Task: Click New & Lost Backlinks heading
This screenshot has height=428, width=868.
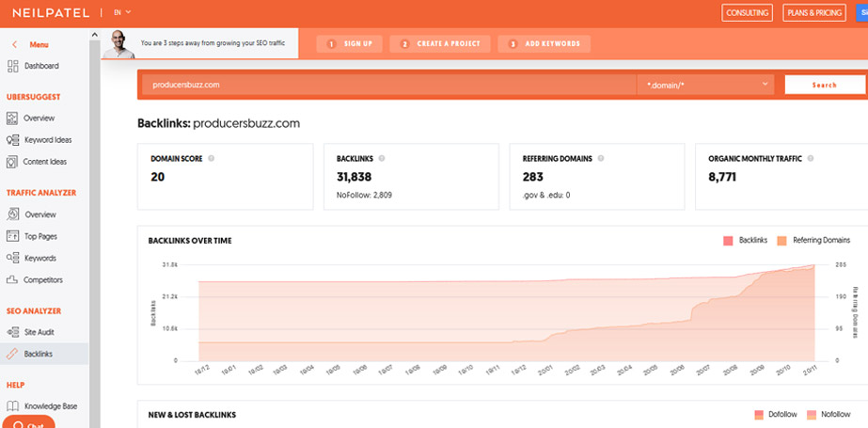Action: 192,415
